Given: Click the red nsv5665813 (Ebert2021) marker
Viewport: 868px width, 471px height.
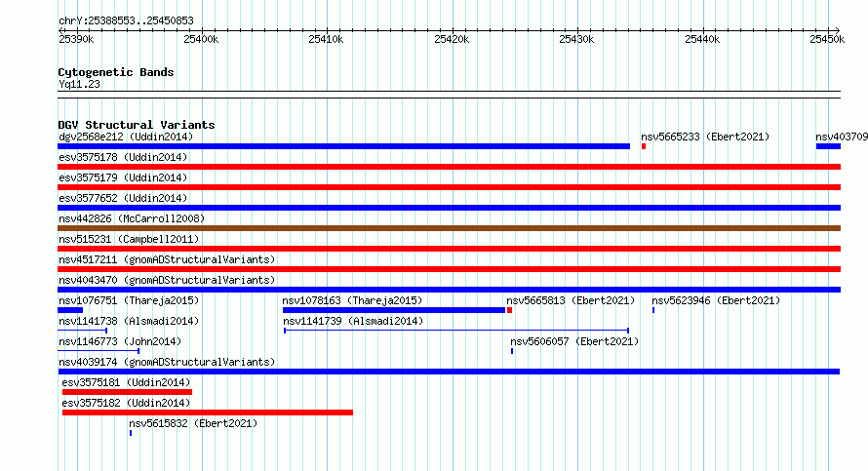Looking at the screenshot, I should (x=509, y=310).
